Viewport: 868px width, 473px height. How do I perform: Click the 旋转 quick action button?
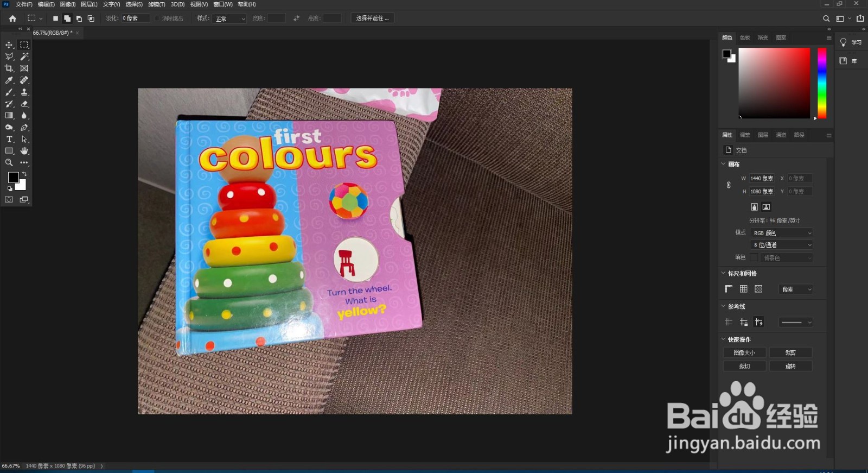[x=790, y=367]
